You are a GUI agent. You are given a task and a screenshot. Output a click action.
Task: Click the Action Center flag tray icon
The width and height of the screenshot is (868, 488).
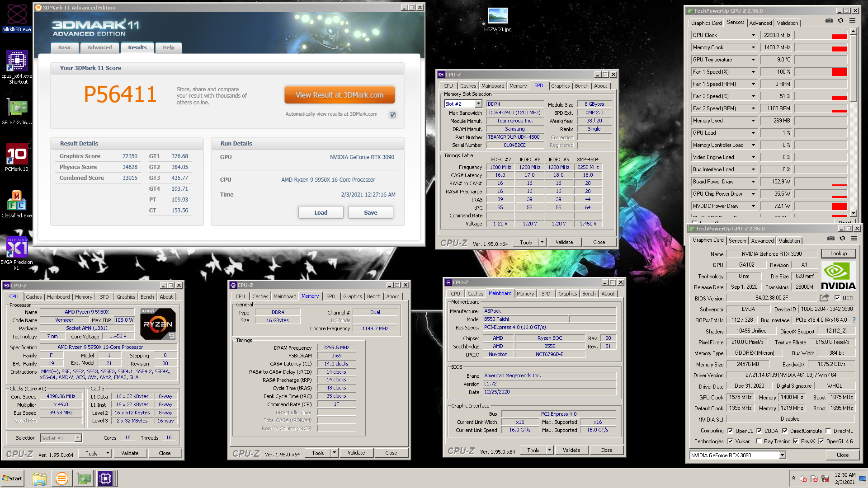point(814,479)
